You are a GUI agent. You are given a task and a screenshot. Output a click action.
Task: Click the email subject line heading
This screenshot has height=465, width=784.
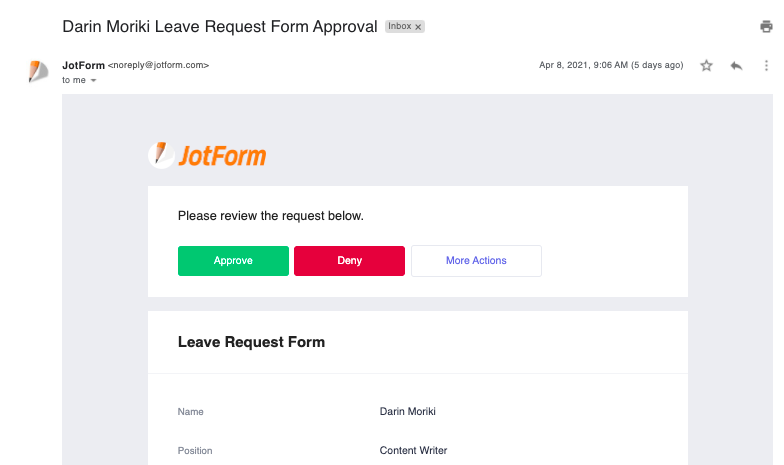coord(220,26)
